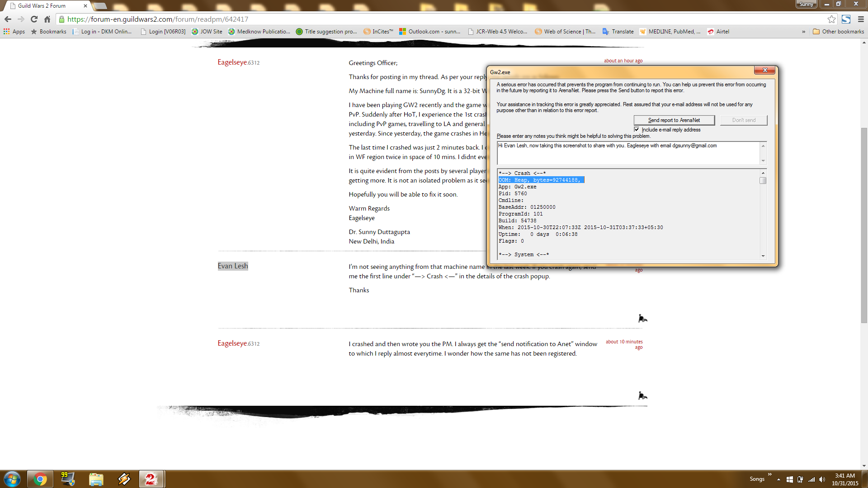Click the page vertical scrollbar thumb
This screenshot has width=868, height=488.
pyautogui.click(x=864, y=225)
